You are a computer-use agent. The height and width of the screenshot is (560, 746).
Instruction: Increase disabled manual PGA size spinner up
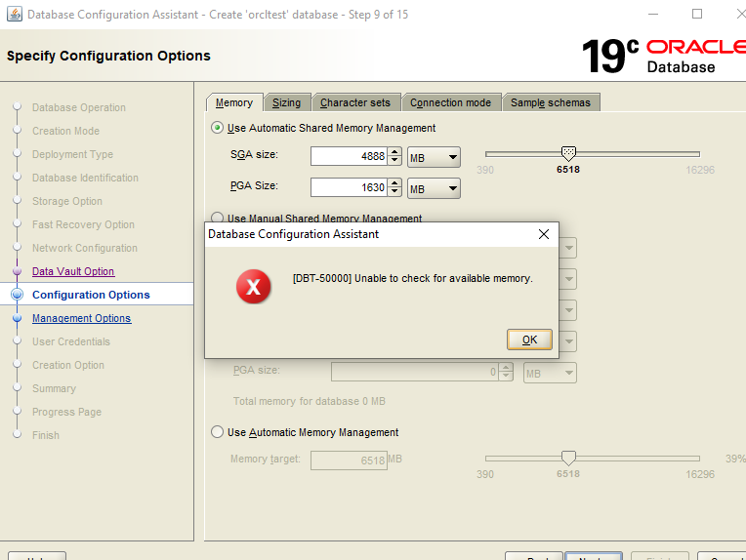tap(506, 368)
